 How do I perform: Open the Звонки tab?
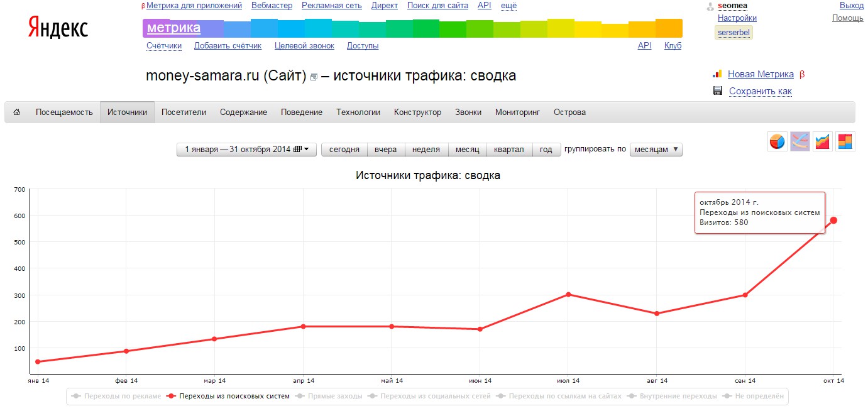(468, 112)
